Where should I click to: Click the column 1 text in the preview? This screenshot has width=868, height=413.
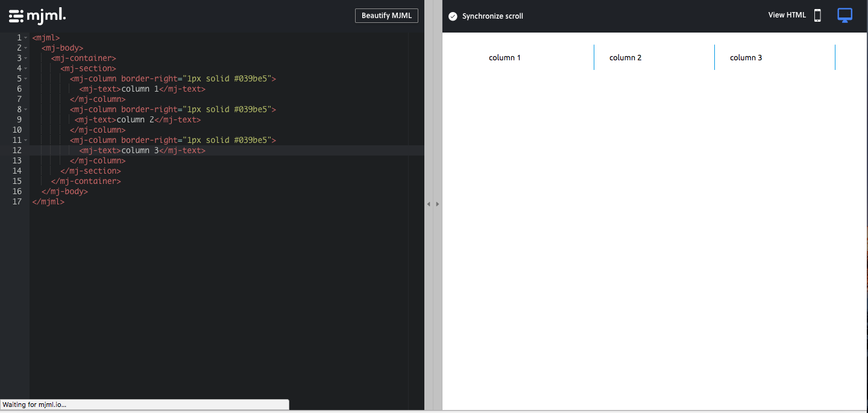[505, 57]
